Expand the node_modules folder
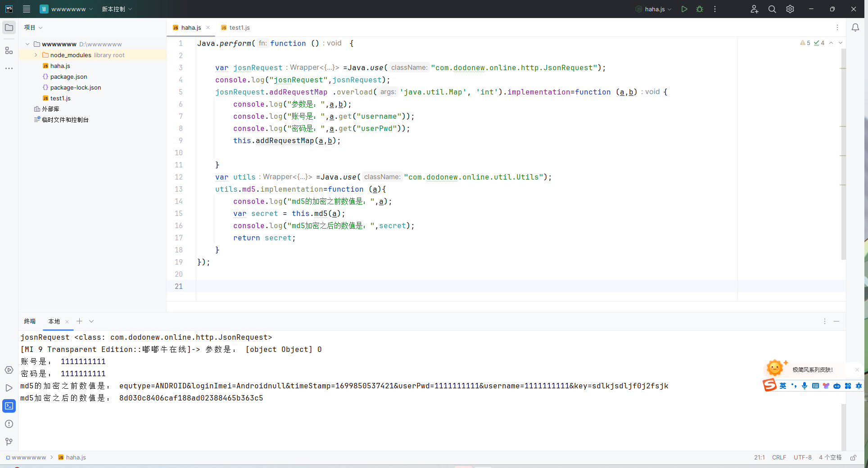Image resolution: width=868 pixels, height=468 pixels. [36, 55]
